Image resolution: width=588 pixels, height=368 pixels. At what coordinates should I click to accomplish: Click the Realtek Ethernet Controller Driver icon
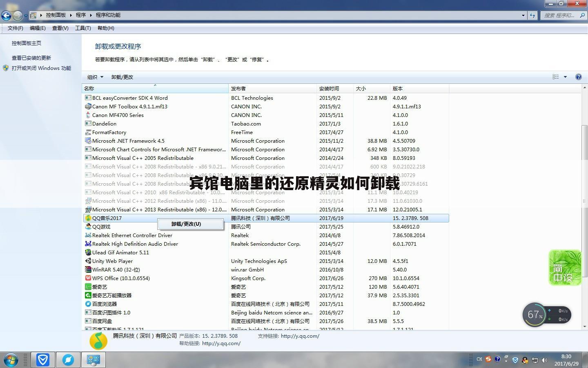click(88, 236)
